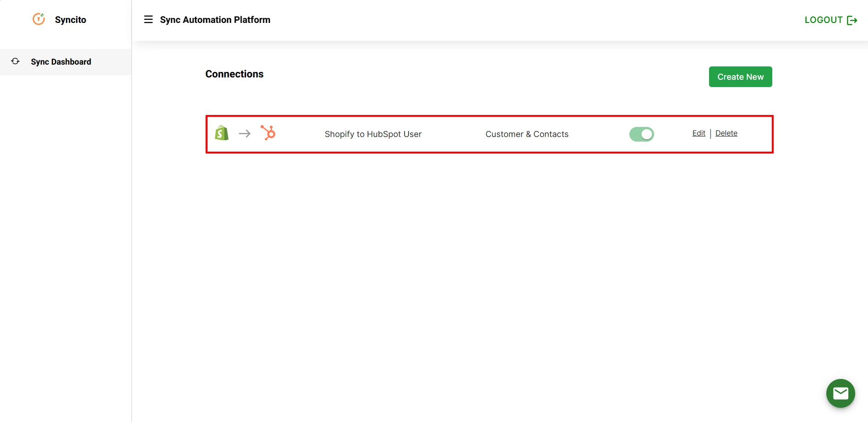Image resolution: width=868 pixels, height=422 pixels.
Task: Click the Create New button
Action: click(x=740, y=77)
